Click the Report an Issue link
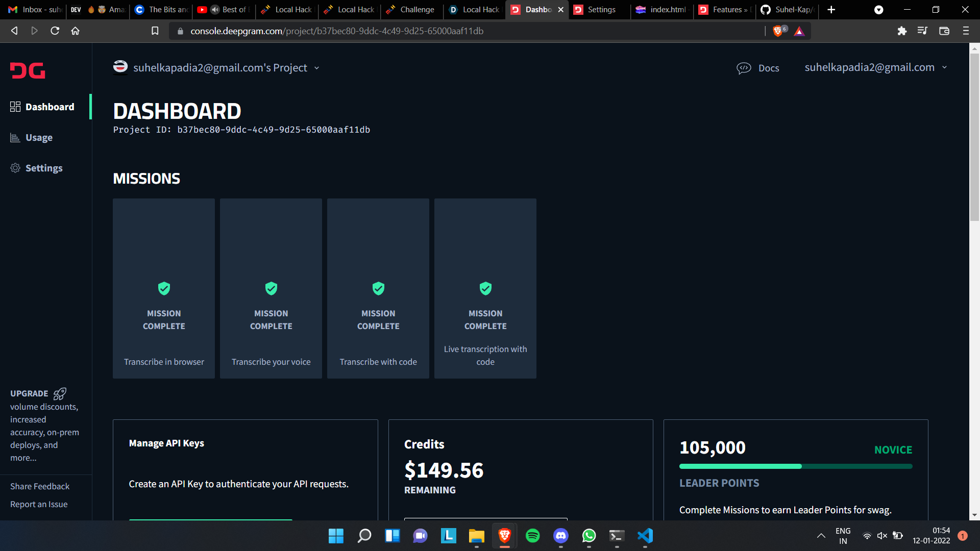The height and width of the screenshot is (551, 980). point(39,504)
